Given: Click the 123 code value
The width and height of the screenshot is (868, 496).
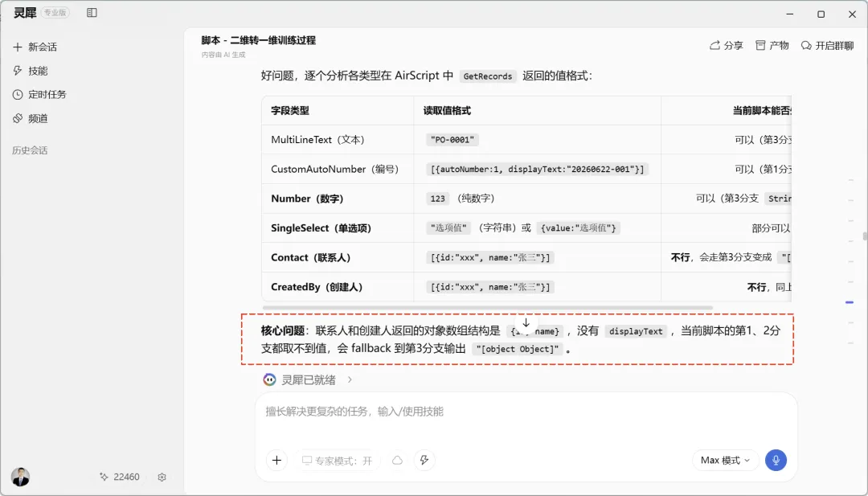Looking at the screenshot, I should 437,199.
